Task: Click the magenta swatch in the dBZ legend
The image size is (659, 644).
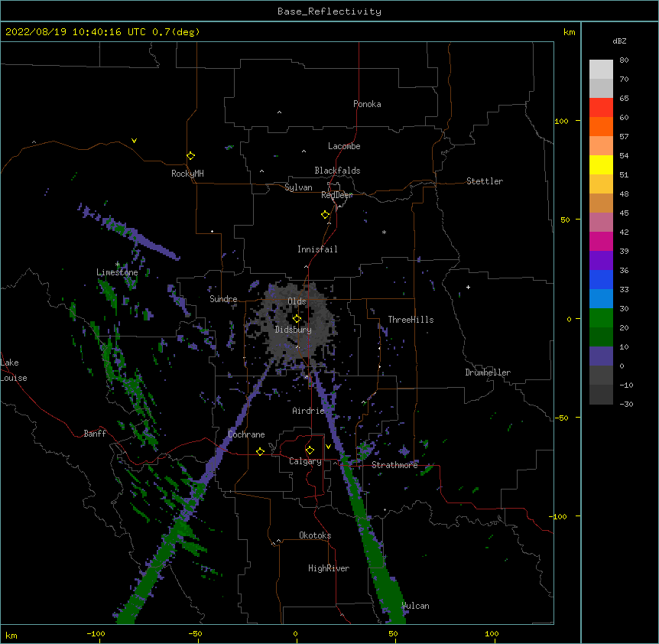Action: click(x=601, y=241)
